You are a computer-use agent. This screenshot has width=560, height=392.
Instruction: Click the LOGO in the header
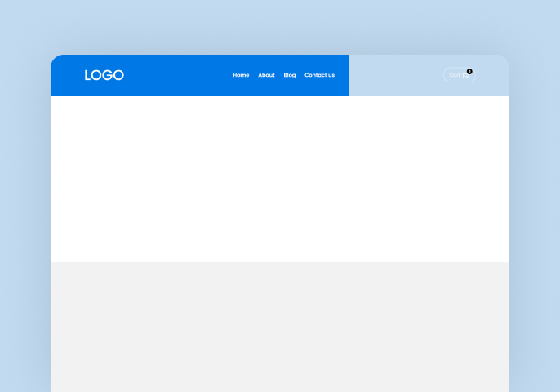tap(104, 75)
